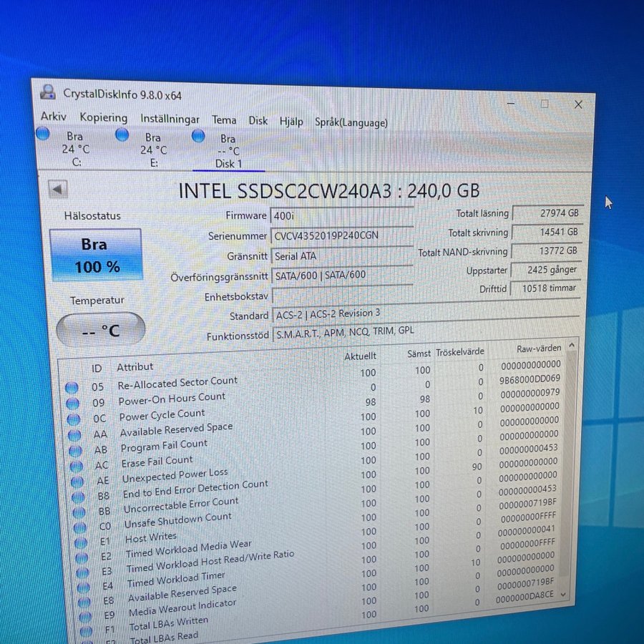Open the Inställningar menu
Viewport: 644px width, 644px height.
pyautogui.click(x=170, y=119)
